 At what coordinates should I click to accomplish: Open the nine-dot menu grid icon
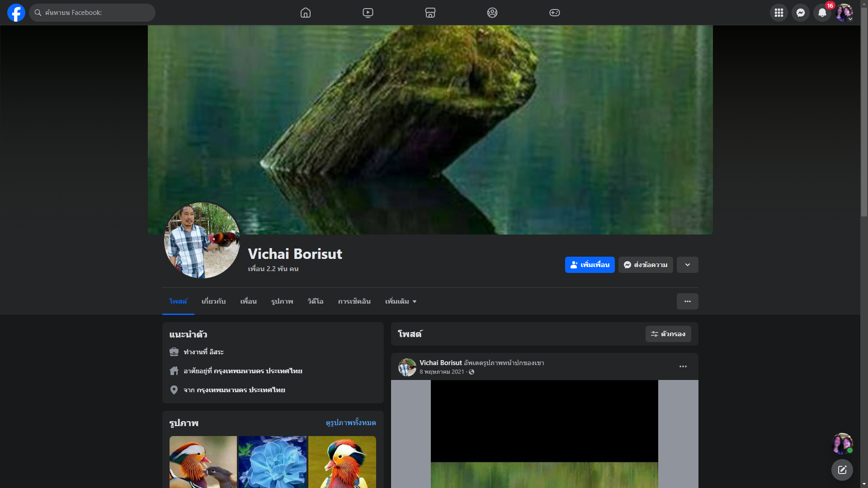click(x=778, y=13)
